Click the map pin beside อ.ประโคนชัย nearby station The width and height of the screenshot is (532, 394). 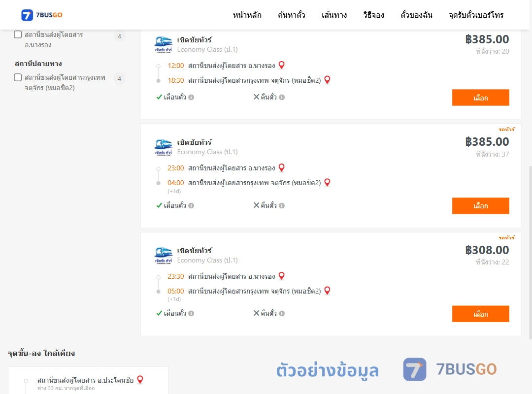tap(140, 380)
